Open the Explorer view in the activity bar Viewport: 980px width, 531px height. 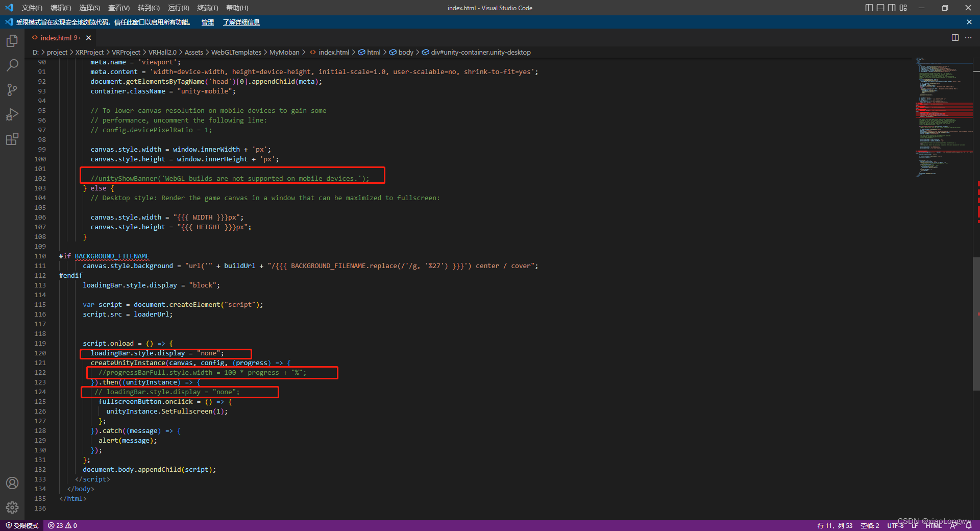pos(12,41)
